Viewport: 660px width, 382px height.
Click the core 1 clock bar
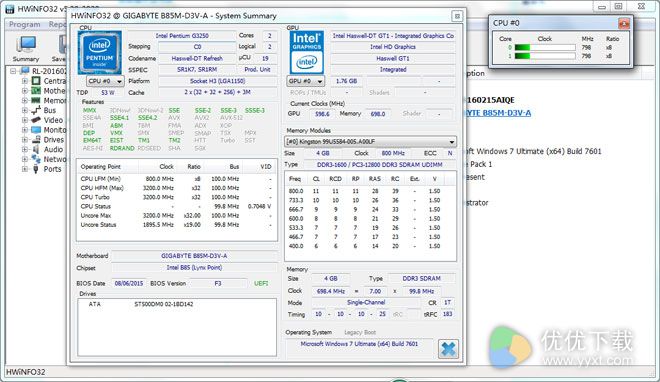[545, 56]
